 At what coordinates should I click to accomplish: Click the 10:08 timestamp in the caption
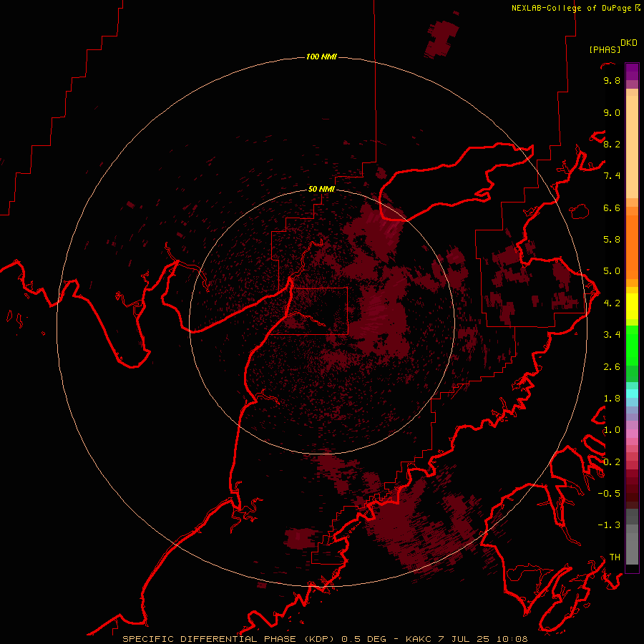(512, 639)
